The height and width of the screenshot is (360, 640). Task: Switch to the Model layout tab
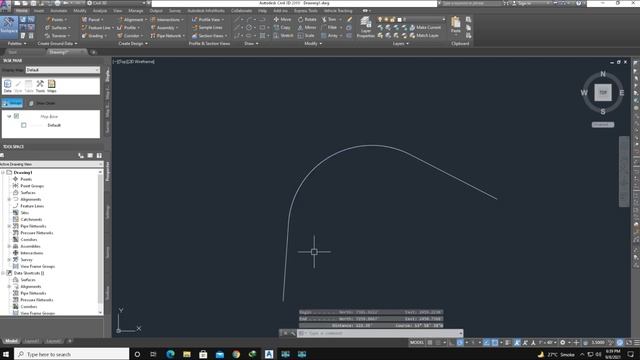pyautogui.click(x=11, y=341)
